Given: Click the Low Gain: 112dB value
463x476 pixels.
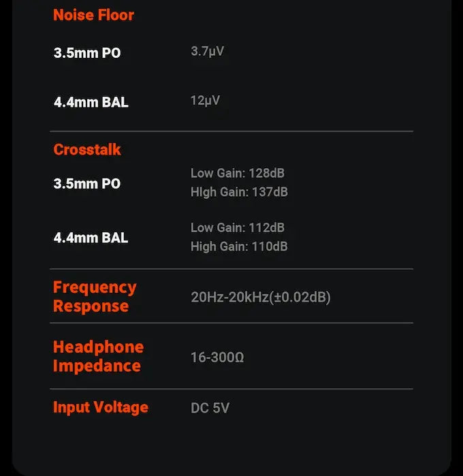Looking at the screenshot, I should [237, 227].
